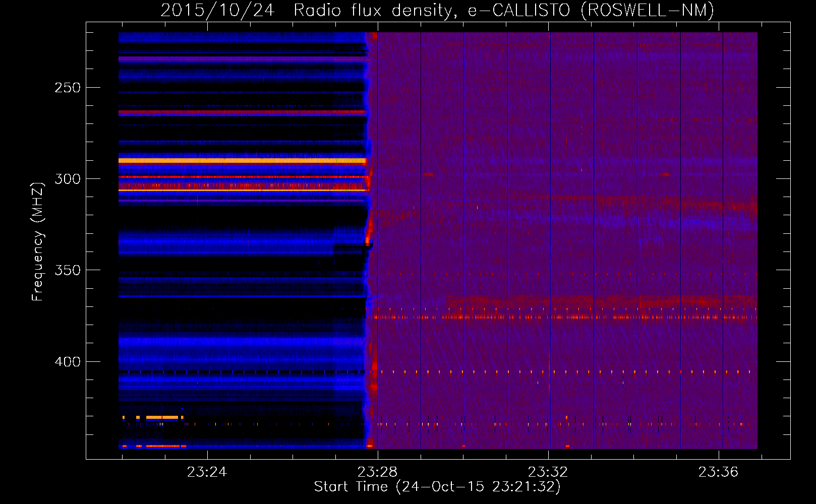Viewport: 816px width, 504px height.
Task: Click the 2015/10/24 date in the title
Action: pos(217,10)
